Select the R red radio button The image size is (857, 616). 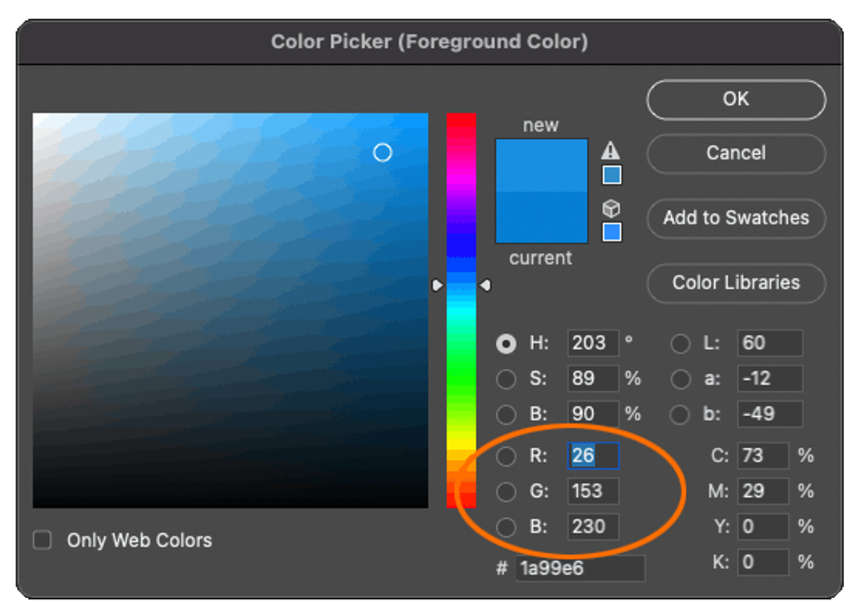point(506,456)
